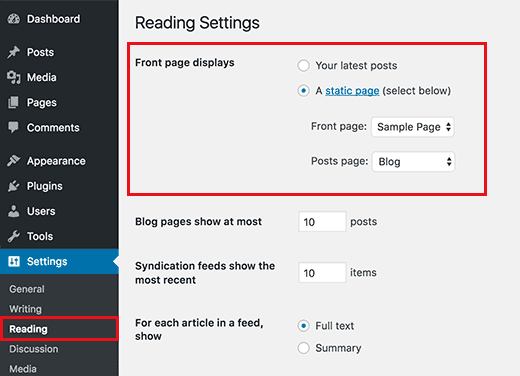This screenshot has height=376, width=520.
Task: Click the Dashboard gauge icon
Action: click(14, 19)
